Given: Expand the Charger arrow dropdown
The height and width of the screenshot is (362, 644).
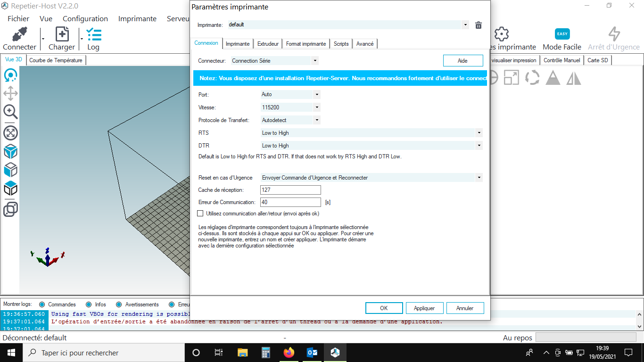Looking at the screenshot, I should [82, 40].
